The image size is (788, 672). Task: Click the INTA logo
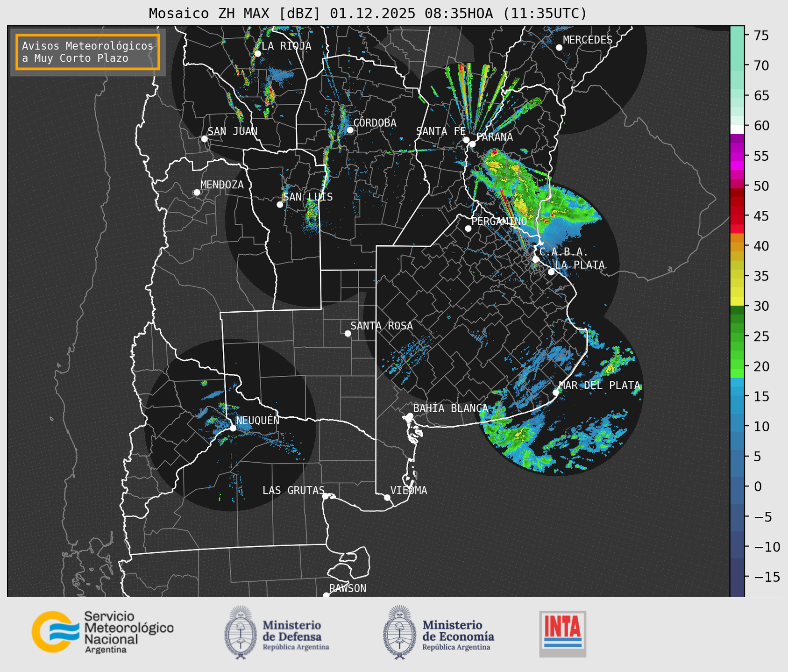(563, 634)
